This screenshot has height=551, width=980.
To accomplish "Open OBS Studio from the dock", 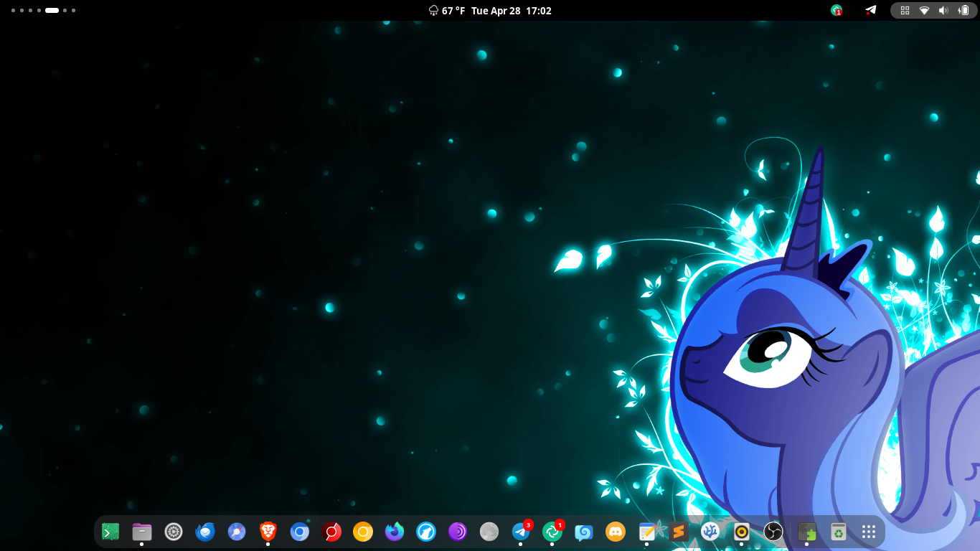I will click(x=773, y=532).
